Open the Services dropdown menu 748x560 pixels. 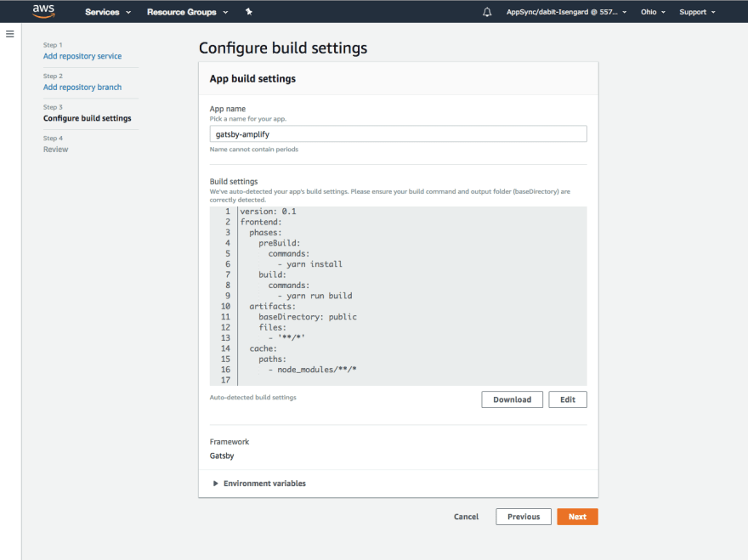tap(108, 12)
